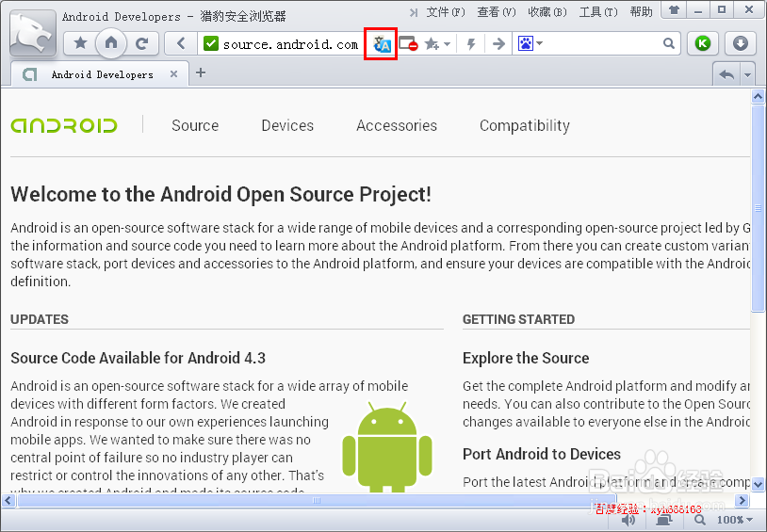Screen dimensions: 767x532
Task: Click the lightning bolt speed mode icon
Action: tap(471, 44)
